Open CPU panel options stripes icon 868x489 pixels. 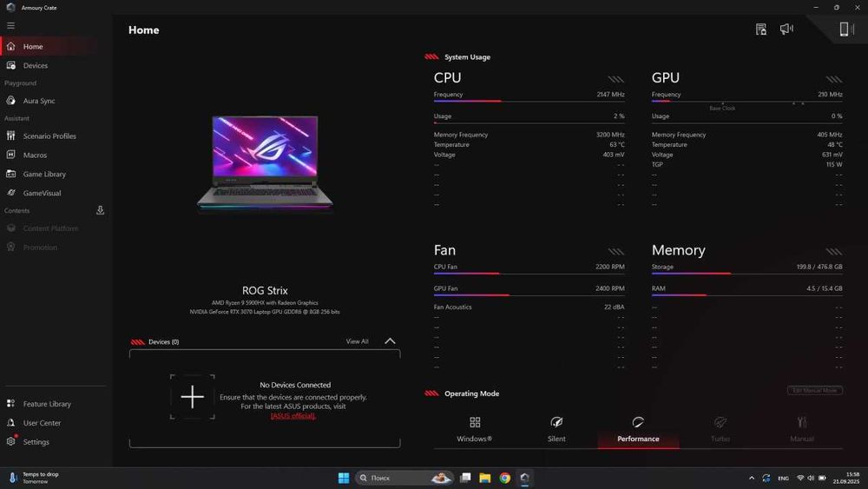616,79
